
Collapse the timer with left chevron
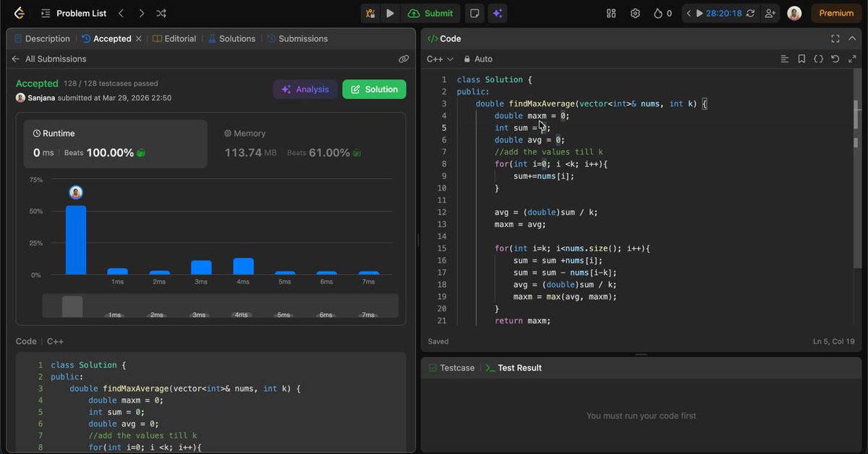point(689,13)
